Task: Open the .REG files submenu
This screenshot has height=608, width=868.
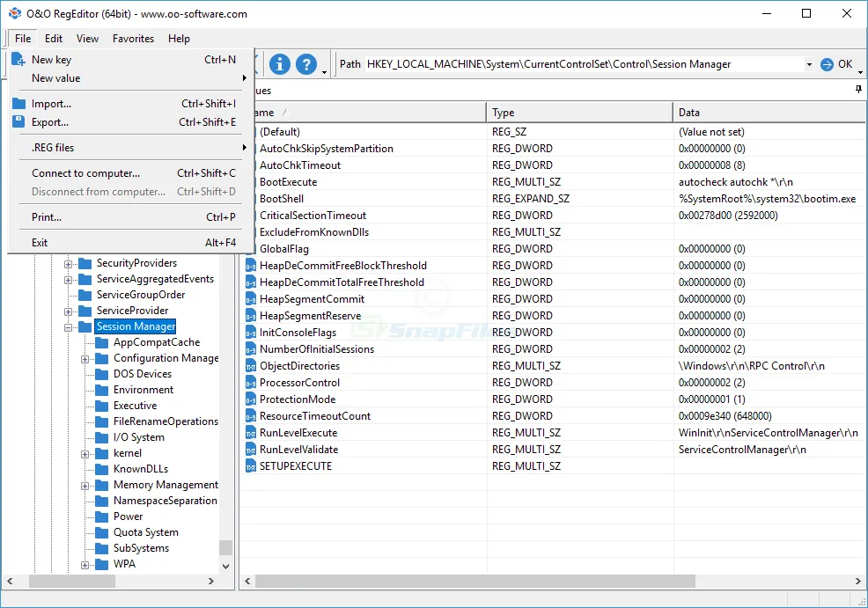Action: 130,148
